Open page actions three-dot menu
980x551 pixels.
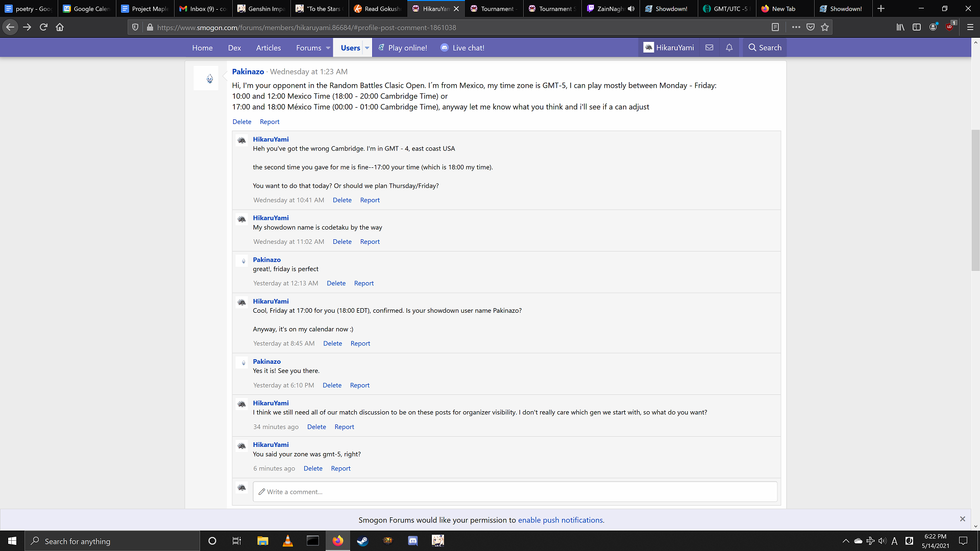(x=796, y=27)
